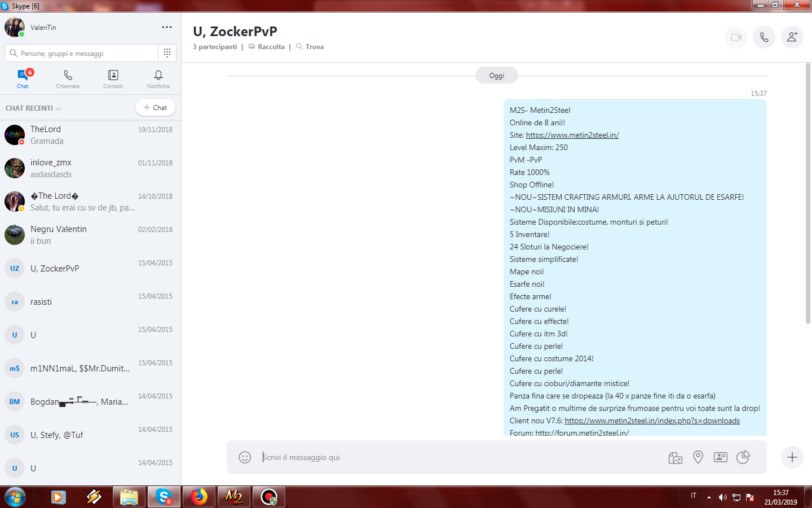This screenshot has height=508, width=812.
Task: Open the three-dot more options menu
Action: coord(167,27)
